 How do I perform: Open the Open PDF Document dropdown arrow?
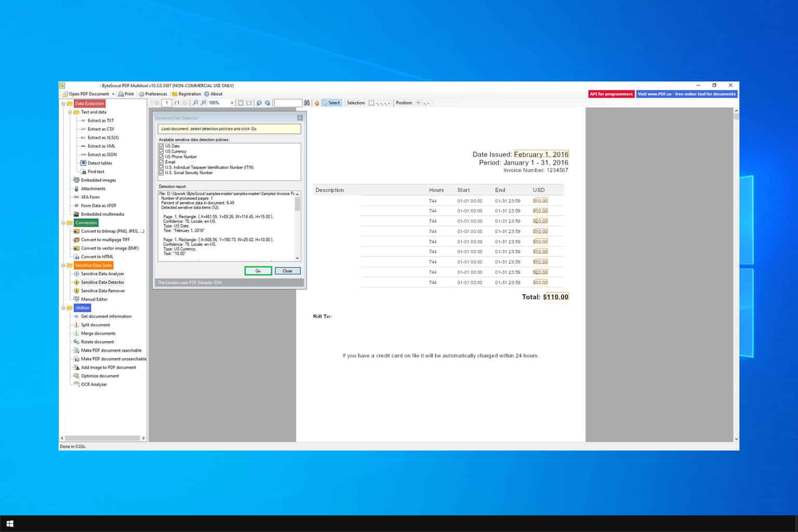[x=113, y=94]
